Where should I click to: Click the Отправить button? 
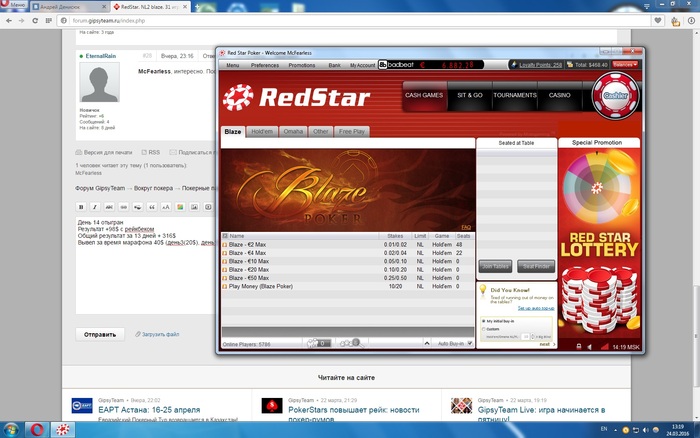[100, 334]
